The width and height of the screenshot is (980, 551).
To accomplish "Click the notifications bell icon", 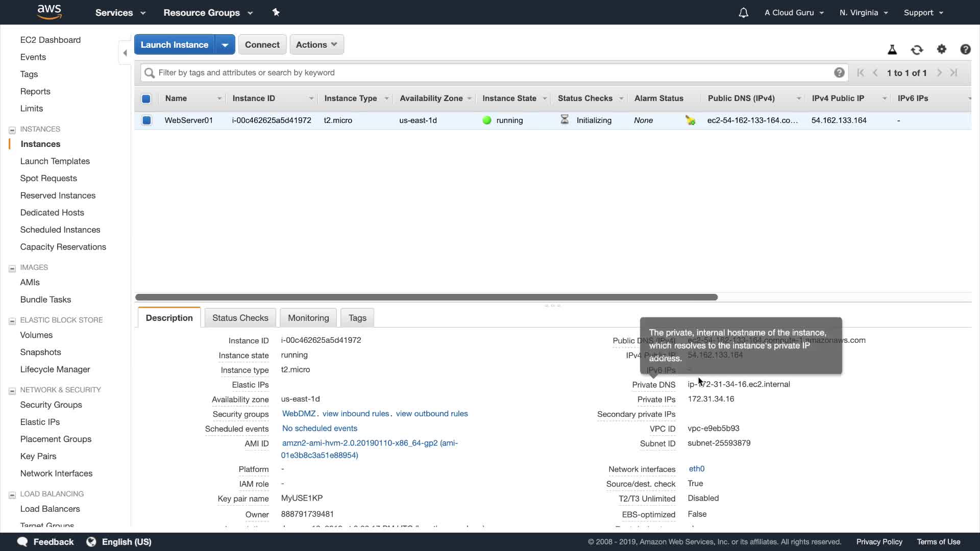I will 743,13.
